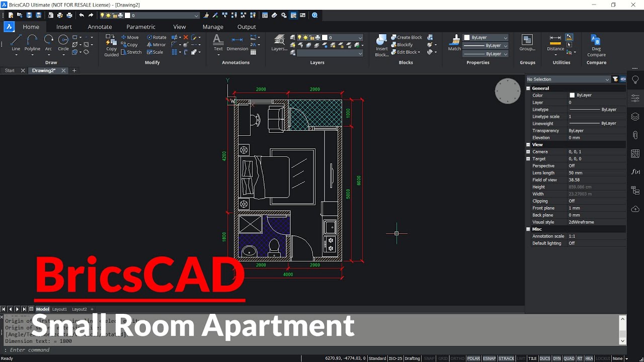Select the Polyline tool
Viewport: 644px width, 362px height.
tap(32, 43)
